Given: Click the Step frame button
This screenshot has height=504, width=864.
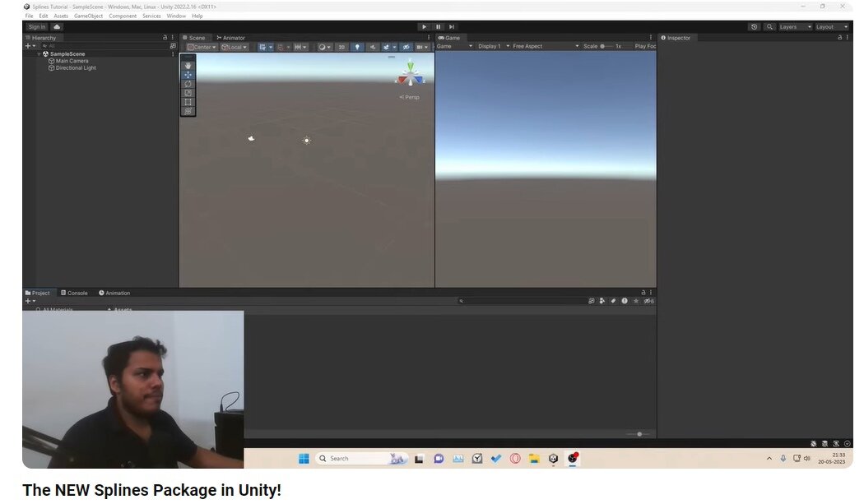Looking at the screenshot, I should tap(452, 26).
